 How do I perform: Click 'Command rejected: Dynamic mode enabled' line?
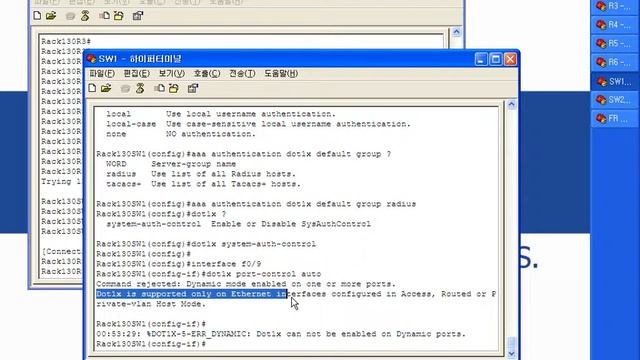(246, 284)
